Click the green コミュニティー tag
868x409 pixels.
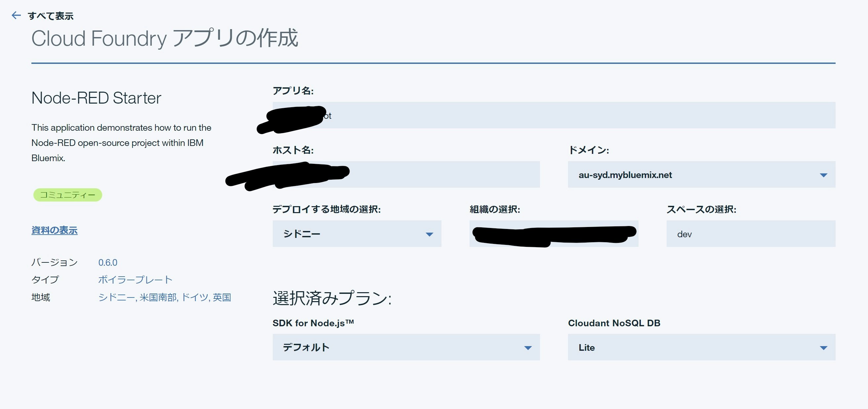tap(67, 195)
